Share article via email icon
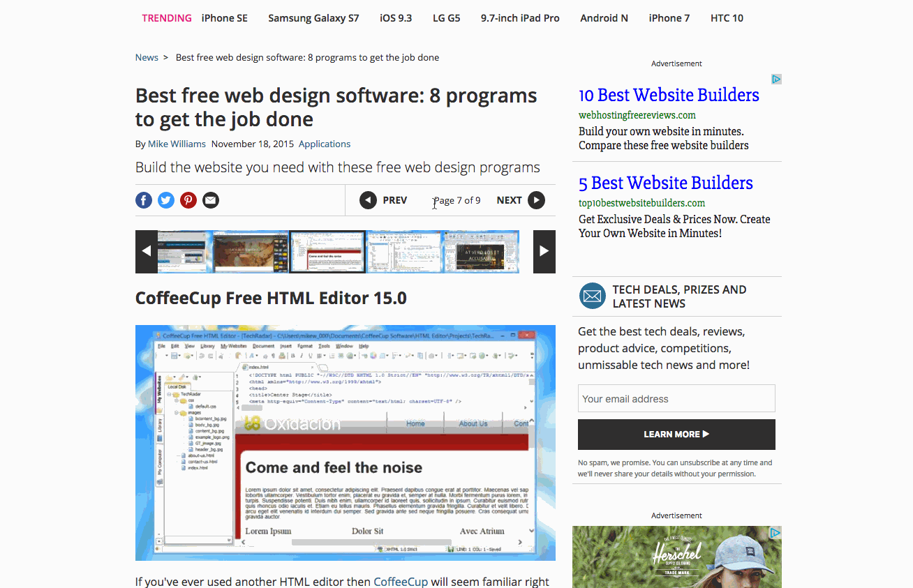 tap(211, 201)
